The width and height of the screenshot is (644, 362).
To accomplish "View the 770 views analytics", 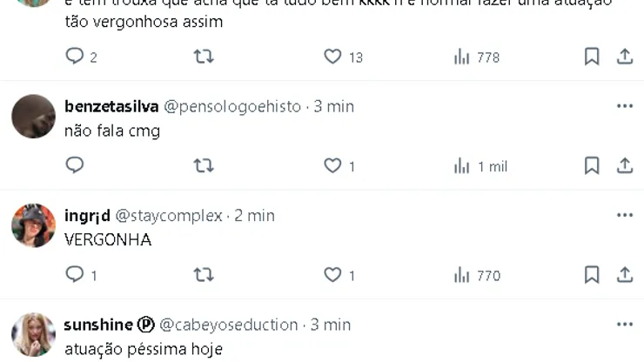I will [477, 275].
